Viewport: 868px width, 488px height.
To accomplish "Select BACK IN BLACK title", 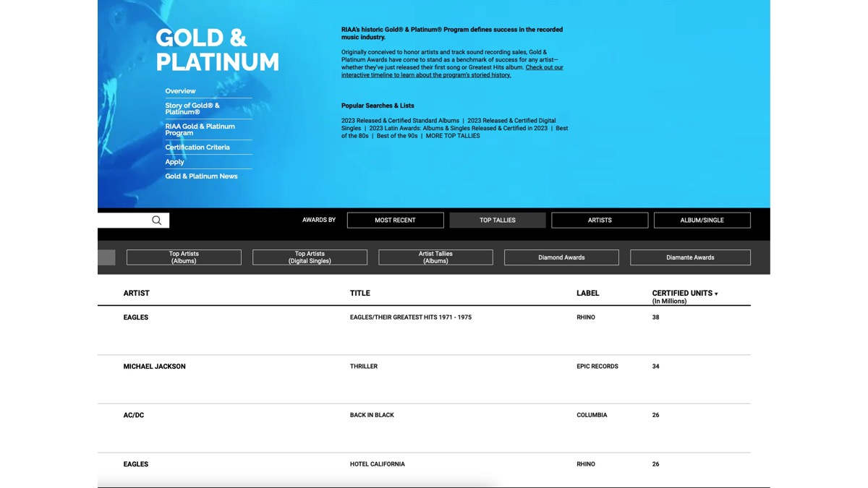I will pos(372,416).
